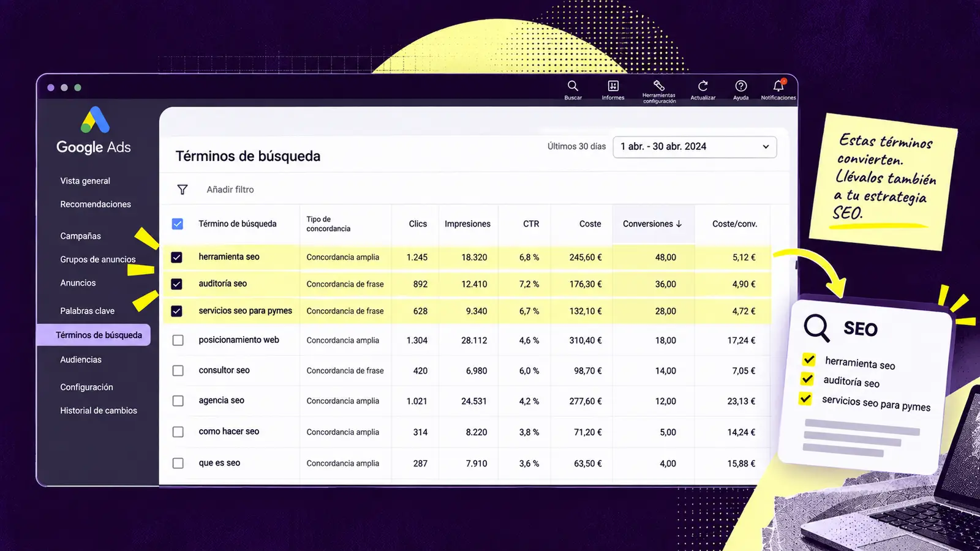The image size is (980, 551).
Task: Check the como hacer seo checkbox
Action: (178, 432)
